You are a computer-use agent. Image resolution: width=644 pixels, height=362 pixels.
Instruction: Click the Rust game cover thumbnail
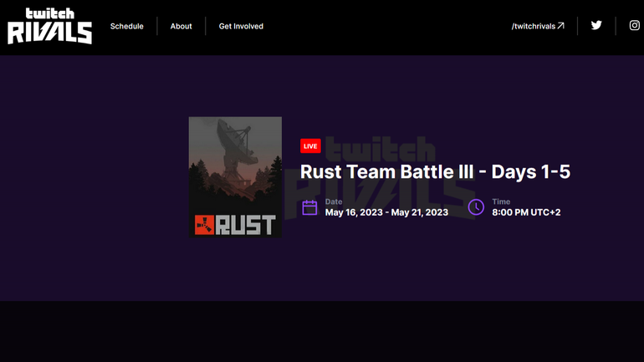(x=235, y=177)
